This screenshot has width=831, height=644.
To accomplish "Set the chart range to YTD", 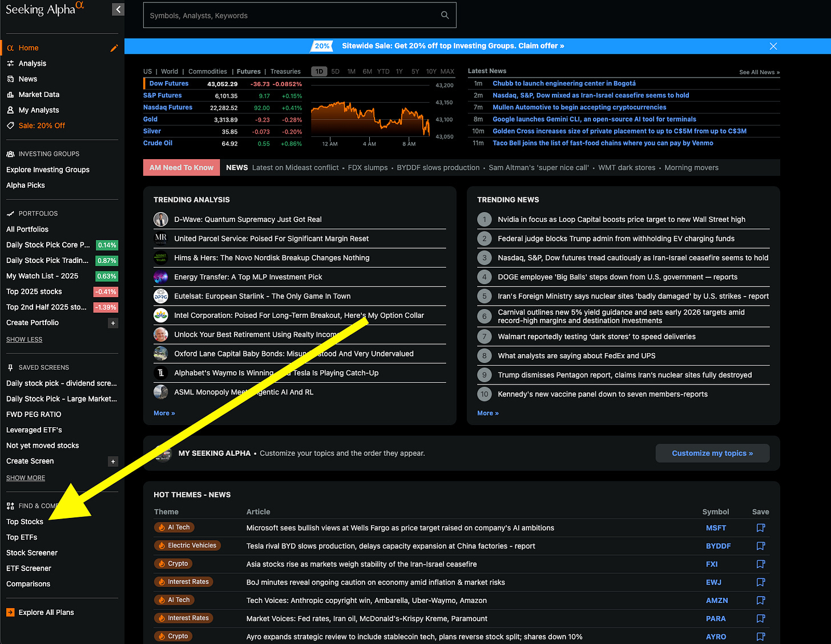I will [384, 72].
